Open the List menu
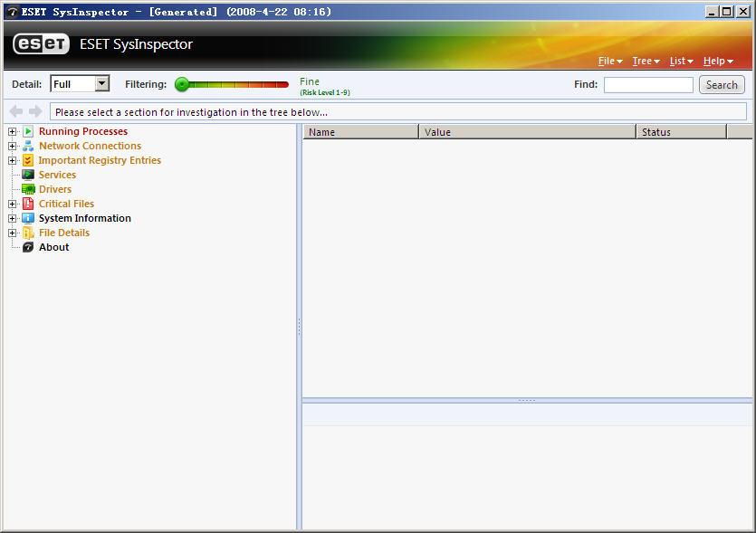The image size is (756, 533). [681, 62]
